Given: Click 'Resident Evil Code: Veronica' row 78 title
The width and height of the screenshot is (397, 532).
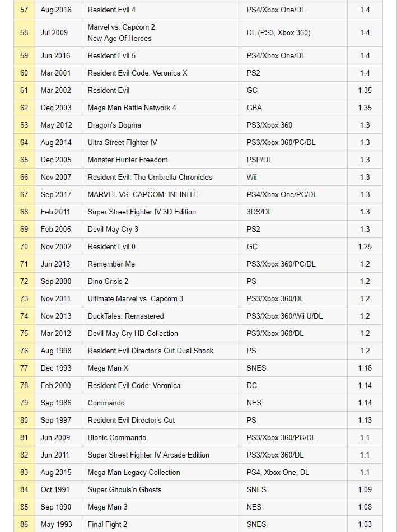Looking at the screenshot, I should click(134, 385).
